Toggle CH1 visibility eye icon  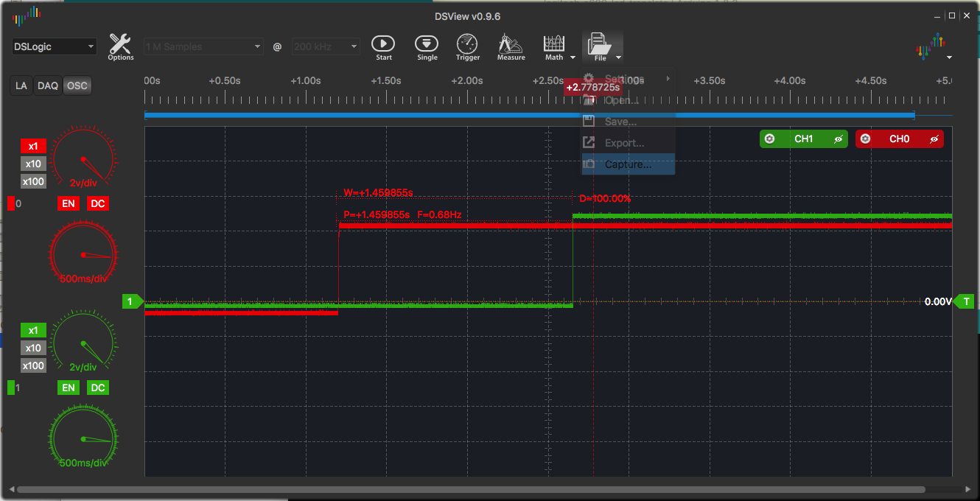[x=838, y=139]
